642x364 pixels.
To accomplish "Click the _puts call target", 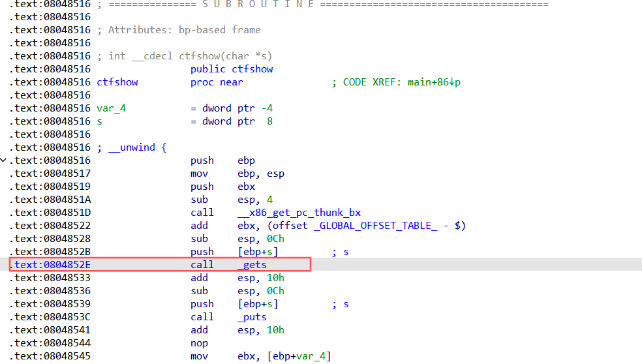I will point(252,317).
